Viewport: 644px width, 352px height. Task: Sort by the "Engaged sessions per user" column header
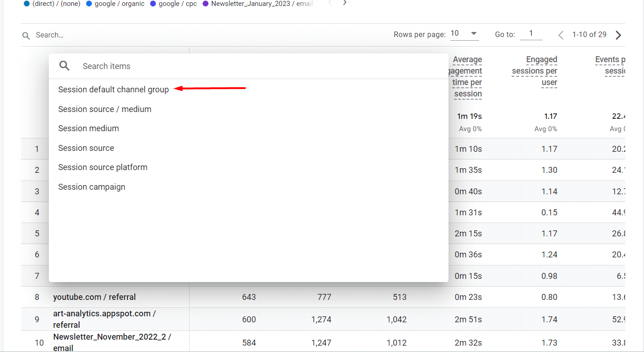(534, 71)
